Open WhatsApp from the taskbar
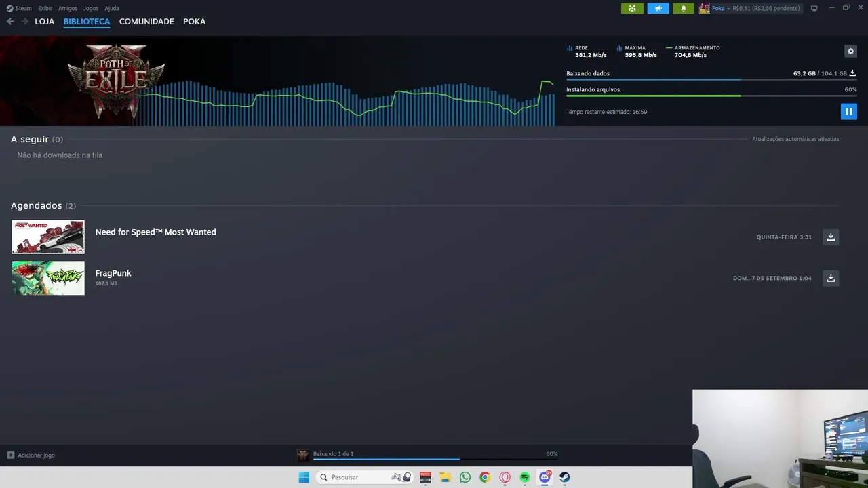Image resolution: width=868 pixels, height=488 pixels. coord(465,477)
